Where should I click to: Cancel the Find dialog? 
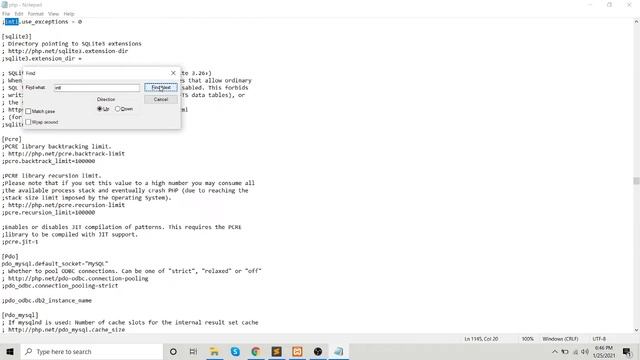[161, 100]
